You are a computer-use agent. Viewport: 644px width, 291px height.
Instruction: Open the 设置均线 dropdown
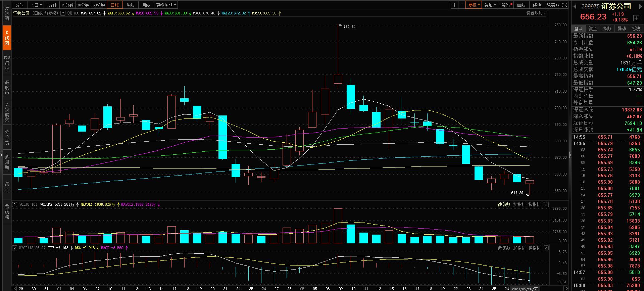pos(536,13)
